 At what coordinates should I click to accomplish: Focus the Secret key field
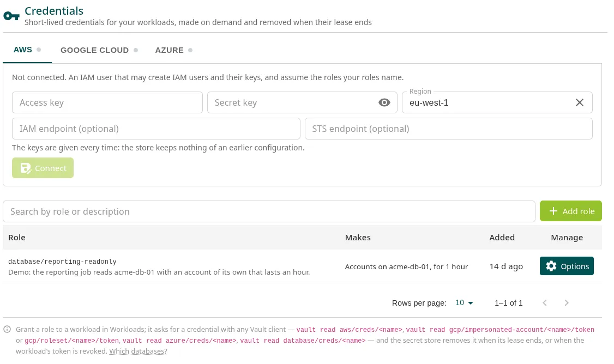(x=302, y=102)
